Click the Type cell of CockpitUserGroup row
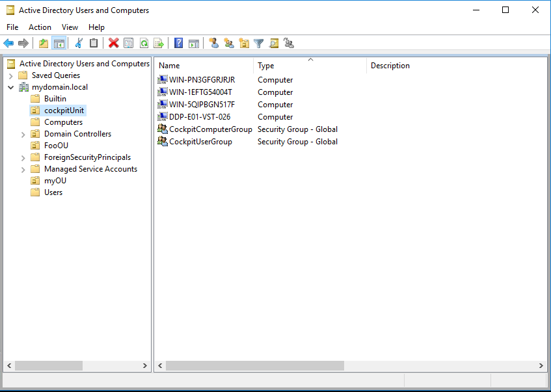551x392 pixels. [x=297, y=142]
